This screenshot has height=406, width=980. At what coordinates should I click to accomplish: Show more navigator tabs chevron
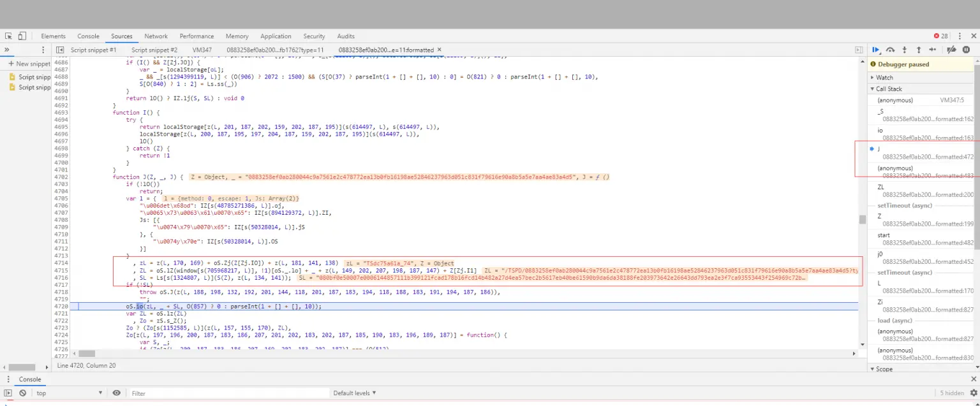tap(7, 50)
